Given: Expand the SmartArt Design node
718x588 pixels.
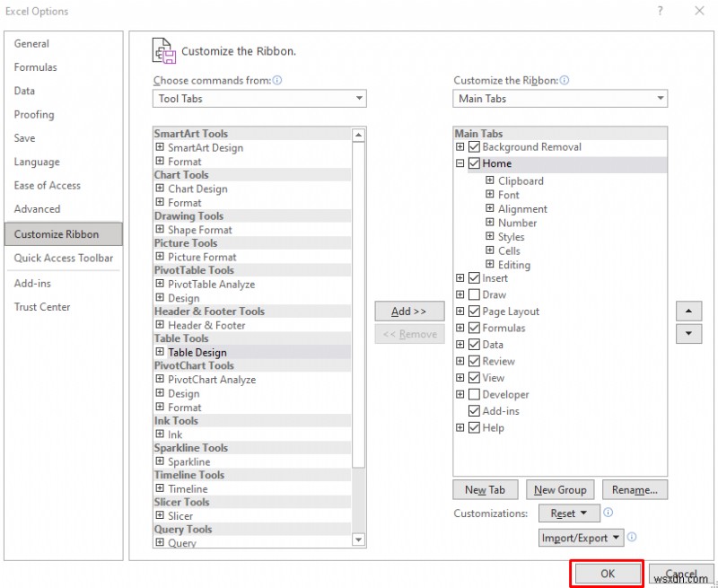Looking at the screenshot, I should point(160,147).
